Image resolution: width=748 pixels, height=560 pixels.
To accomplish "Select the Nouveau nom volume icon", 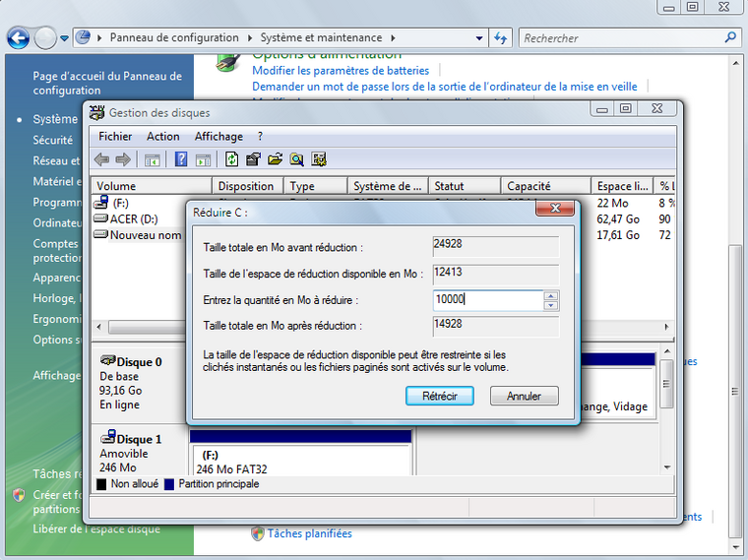I will tap(100, 234).
